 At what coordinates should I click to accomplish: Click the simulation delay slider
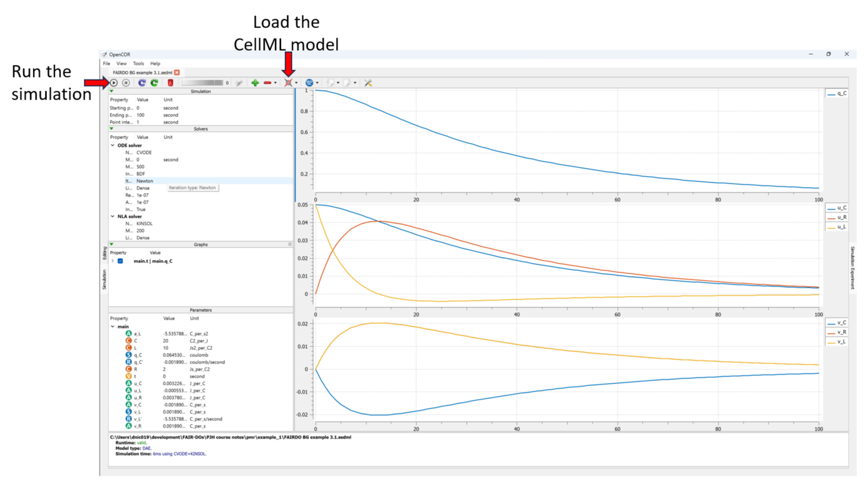tap(203, 83)
